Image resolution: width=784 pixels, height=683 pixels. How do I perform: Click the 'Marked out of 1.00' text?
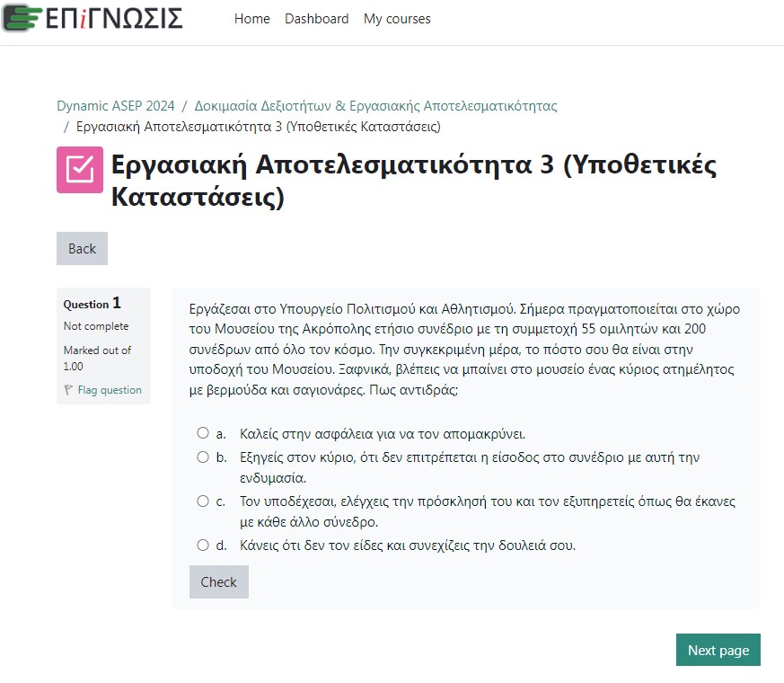97,358
